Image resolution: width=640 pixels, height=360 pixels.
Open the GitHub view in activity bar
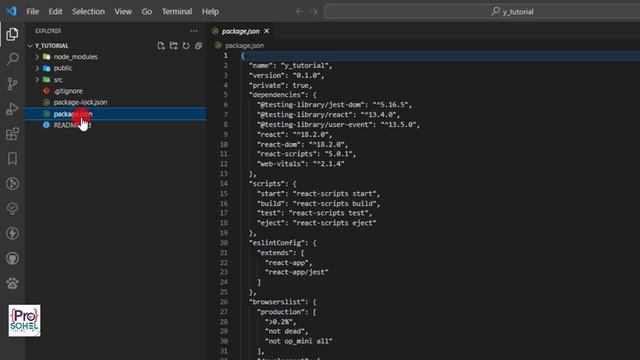[x=12, y=258]
